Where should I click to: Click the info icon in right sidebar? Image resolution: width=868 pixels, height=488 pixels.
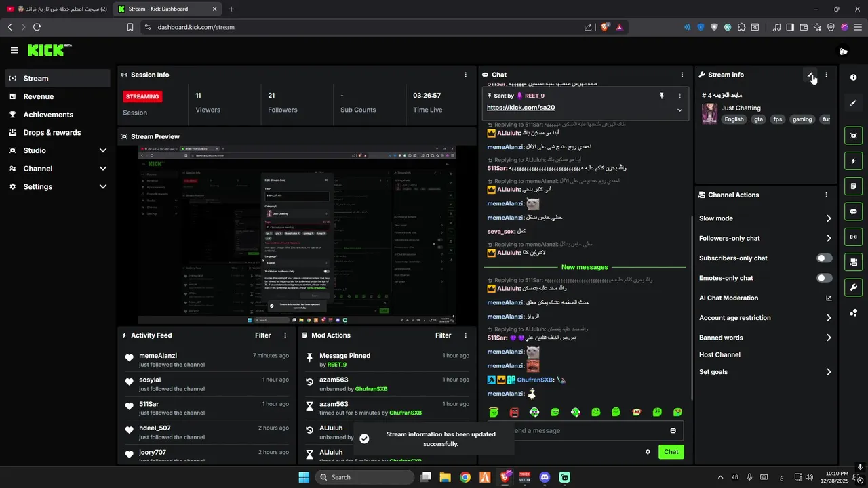pyautogui.click(x=853, y=78)
